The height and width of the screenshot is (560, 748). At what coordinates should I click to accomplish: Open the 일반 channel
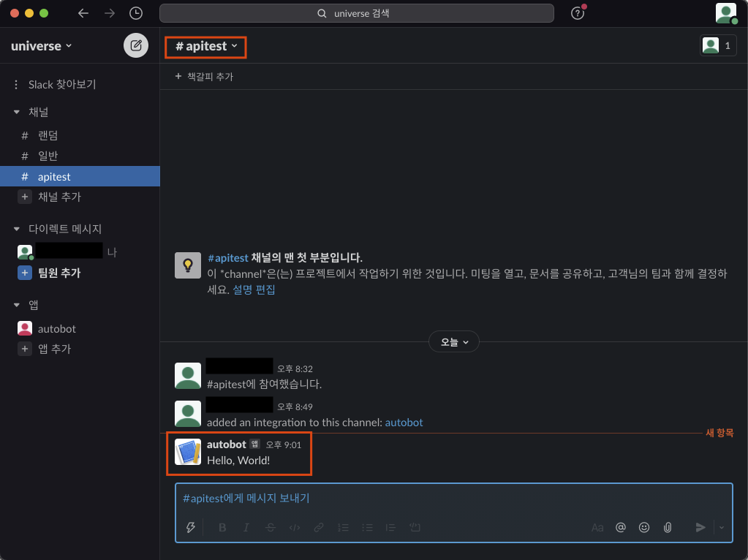[x=80, y=156]
